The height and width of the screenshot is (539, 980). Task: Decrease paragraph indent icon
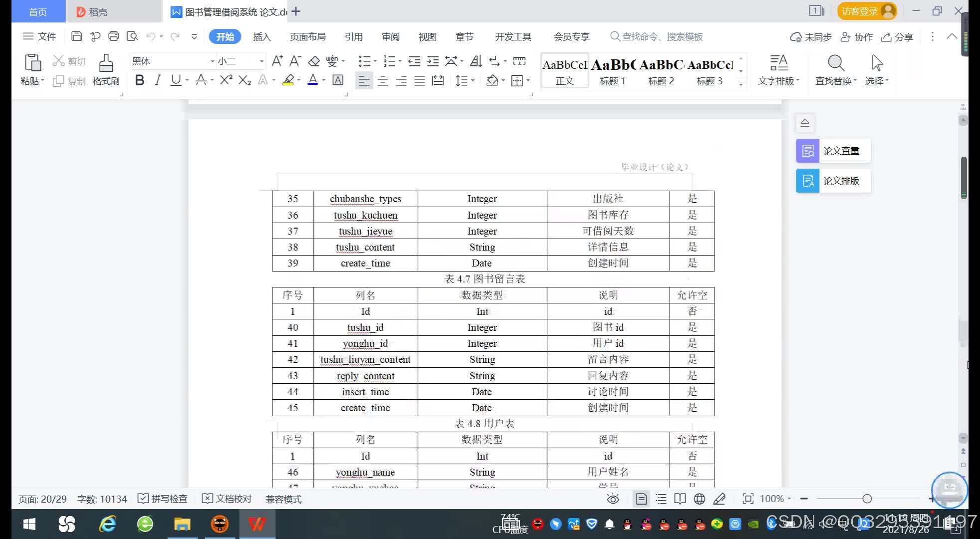pyautogui.click(x=414, y=61)
